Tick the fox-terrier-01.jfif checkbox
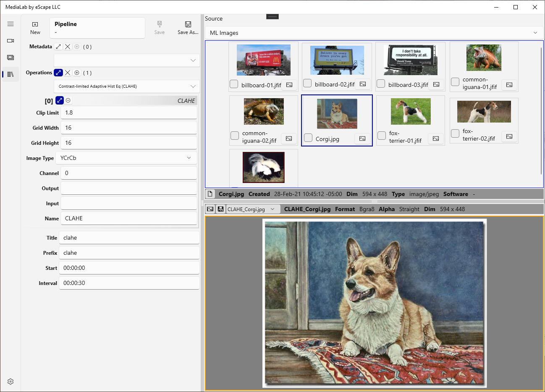 pos(382,136)
